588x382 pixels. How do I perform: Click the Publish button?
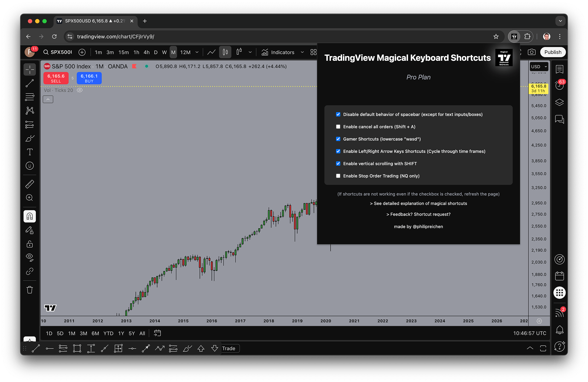(553, 52)
